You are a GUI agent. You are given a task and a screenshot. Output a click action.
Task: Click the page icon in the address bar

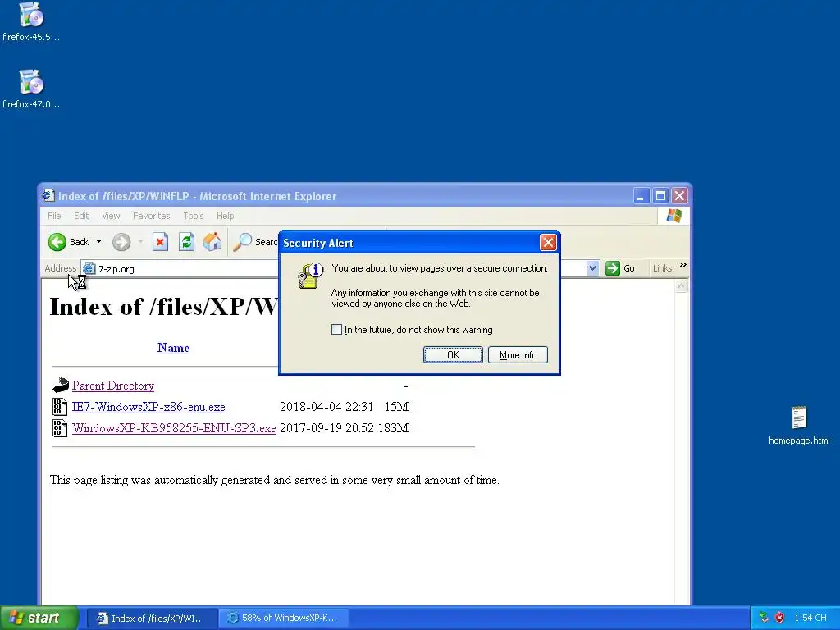click(x=89, y=268)
